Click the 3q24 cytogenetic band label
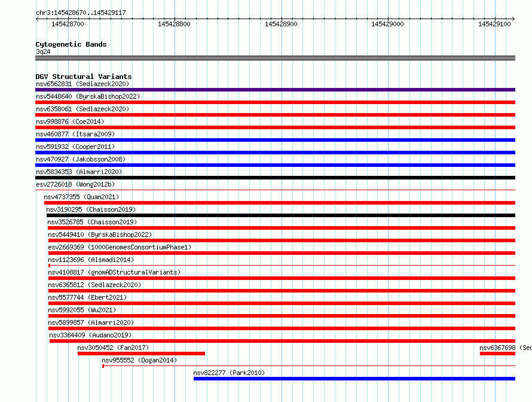Image resolution: width=532 pixels, height=402 pixels. [x=43, y=51]
